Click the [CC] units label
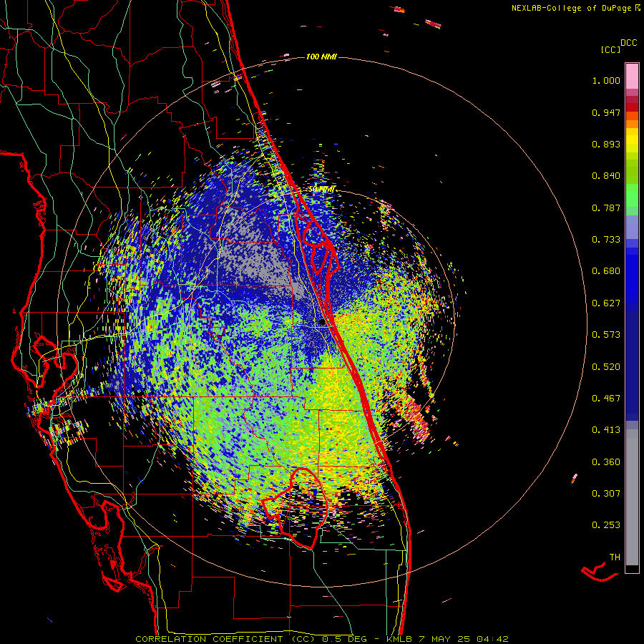The image size is (644, 644). pos(611,49)
